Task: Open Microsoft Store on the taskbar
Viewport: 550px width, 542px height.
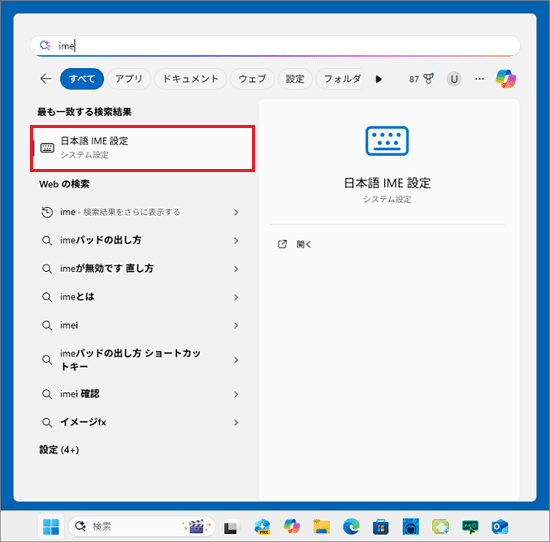Action: coord(381,527)
